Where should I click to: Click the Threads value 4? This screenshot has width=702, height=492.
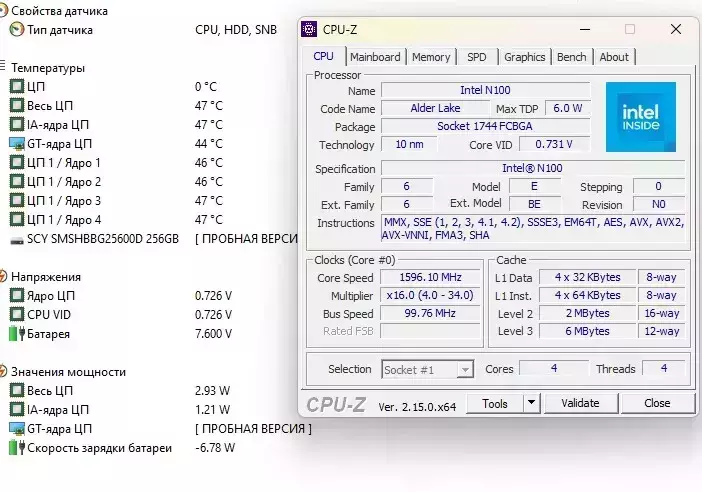[x=664, y=368]
